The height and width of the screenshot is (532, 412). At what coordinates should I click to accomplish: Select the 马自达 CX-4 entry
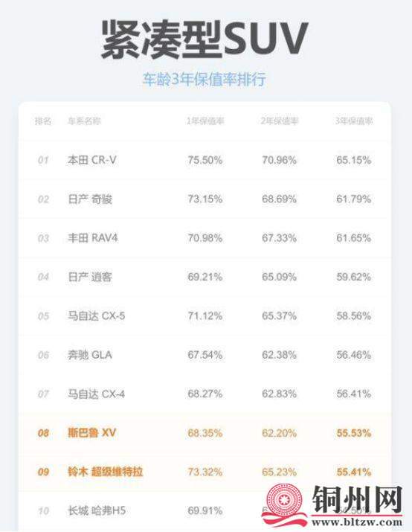pyautogui.click(x=96, y=394)
